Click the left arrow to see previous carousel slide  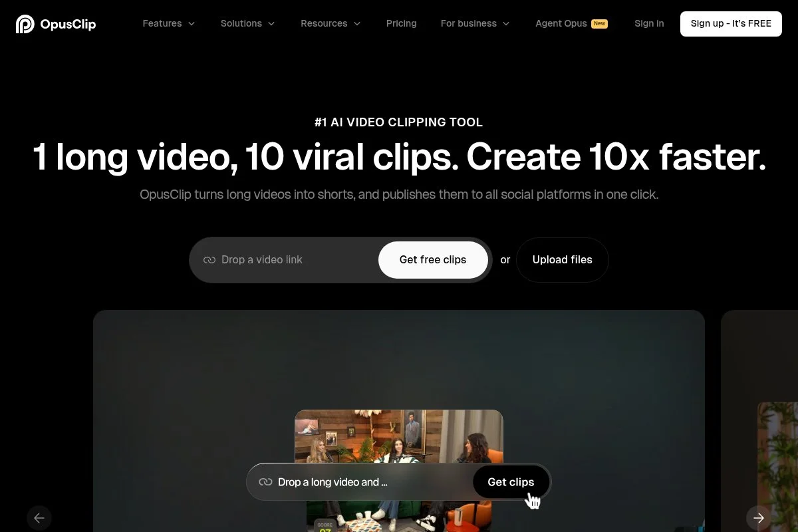39,517
